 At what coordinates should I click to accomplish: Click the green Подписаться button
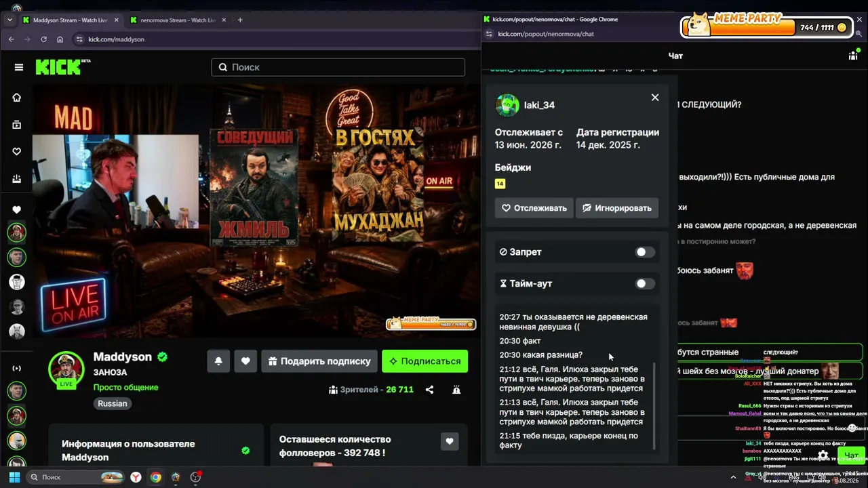click(x=425, y=361)
